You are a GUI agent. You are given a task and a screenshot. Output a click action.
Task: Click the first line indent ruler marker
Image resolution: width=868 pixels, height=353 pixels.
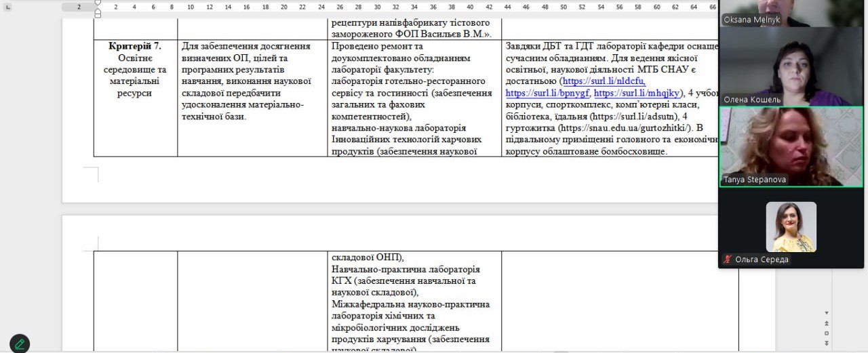(98, 3)
